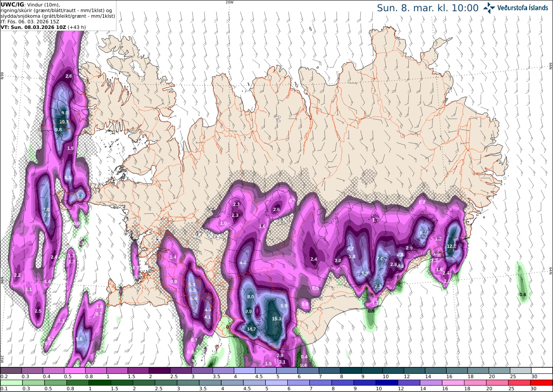The image size is (553, 392).
Task: Click the 7.3 precipitation value on the map
Action: pyautogui.click(x=378, y=287)
